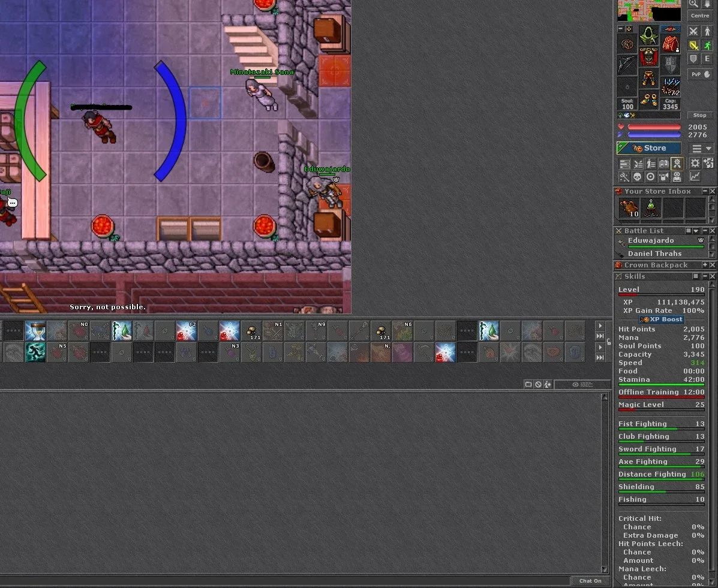Open Battle List sort menu

pyautogui.click(x=688, y=231)
